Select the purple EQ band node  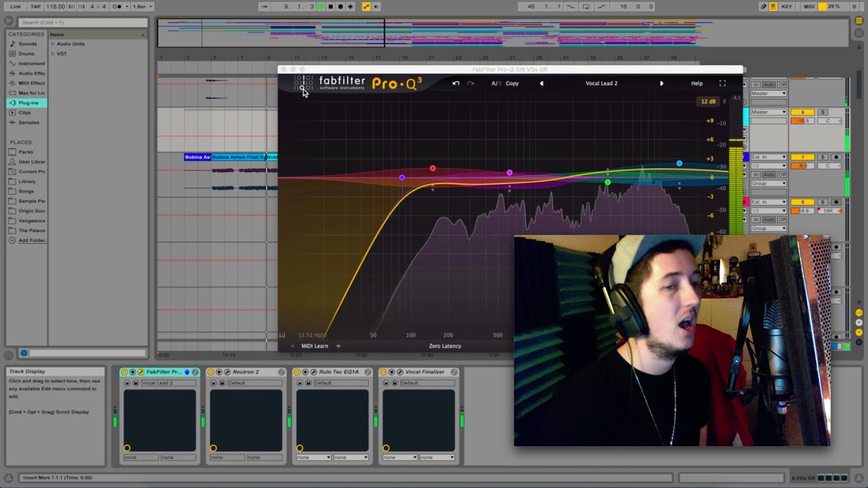(402, 178)
